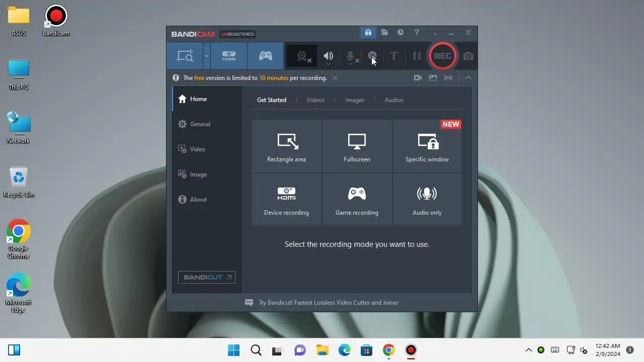Choose the Device recording mode tile
This screenshot has width=644, height=362.
(x=286, y=200)
